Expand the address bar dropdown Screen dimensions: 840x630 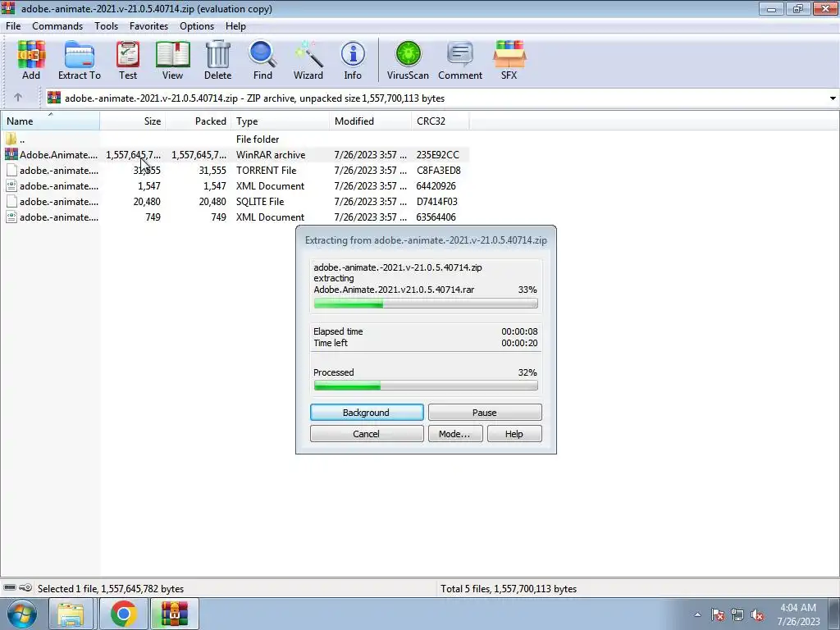point(833,98)
